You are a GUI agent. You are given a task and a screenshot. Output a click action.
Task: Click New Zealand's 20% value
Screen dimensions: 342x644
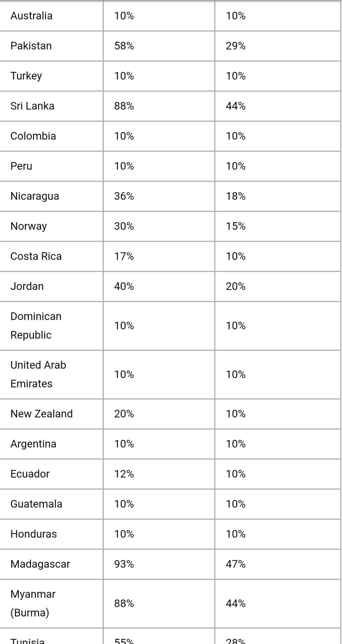[x=124, y=414]
